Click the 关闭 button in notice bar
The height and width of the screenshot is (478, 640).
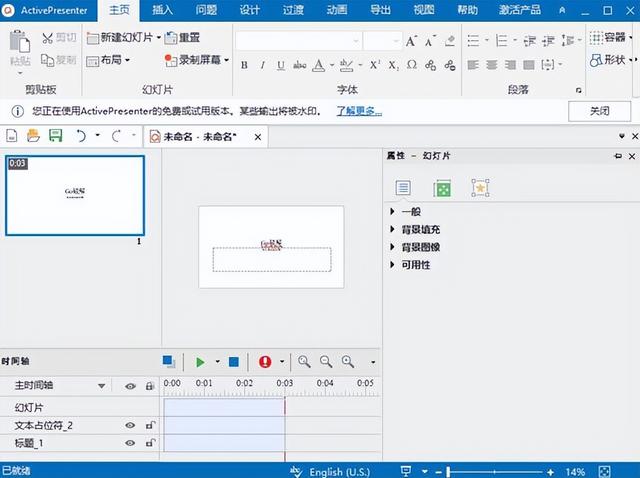[599, 111]
